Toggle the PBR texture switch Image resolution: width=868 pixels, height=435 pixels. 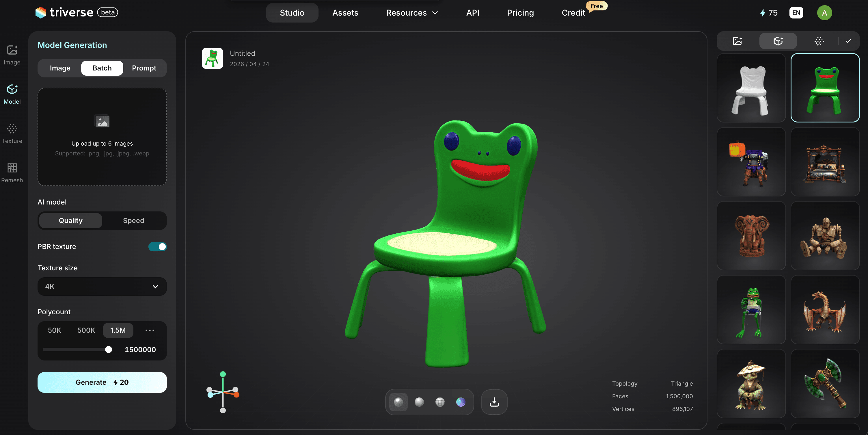tap(157, 247)
